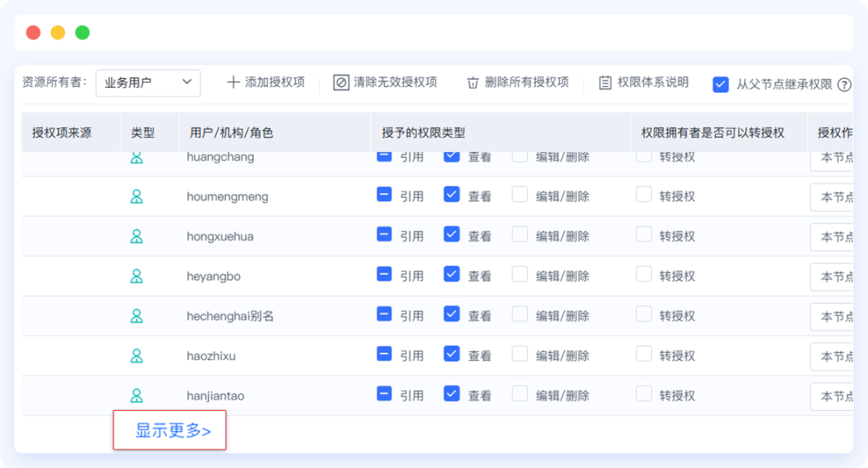Viewport: 868px width, 468px height.
Task: Click the user icon beside hanjiantao
Action: pos(137,396)
